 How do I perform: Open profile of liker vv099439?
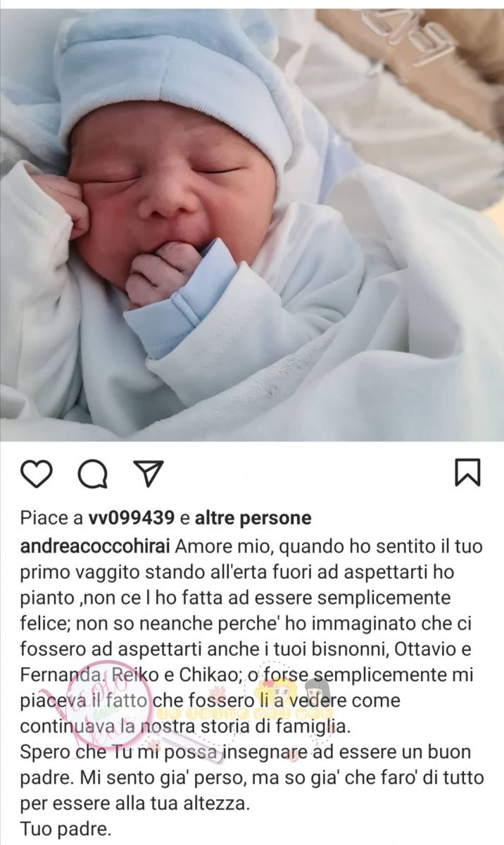coord(132,518)
